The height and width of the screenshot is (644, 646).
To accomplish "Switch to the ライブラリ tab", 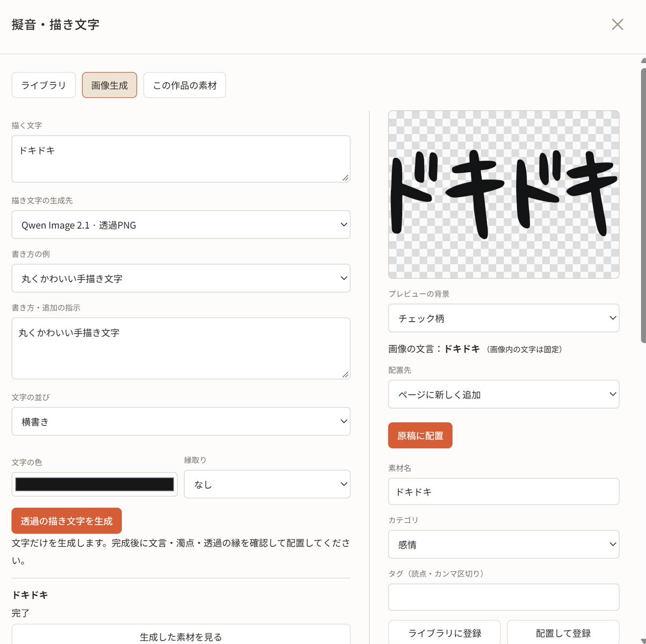I will point(44,85).
